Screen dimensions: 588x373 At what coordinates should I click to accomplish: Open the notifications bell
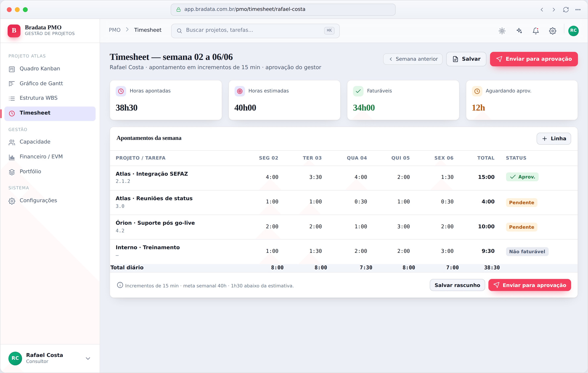[536, 31]
